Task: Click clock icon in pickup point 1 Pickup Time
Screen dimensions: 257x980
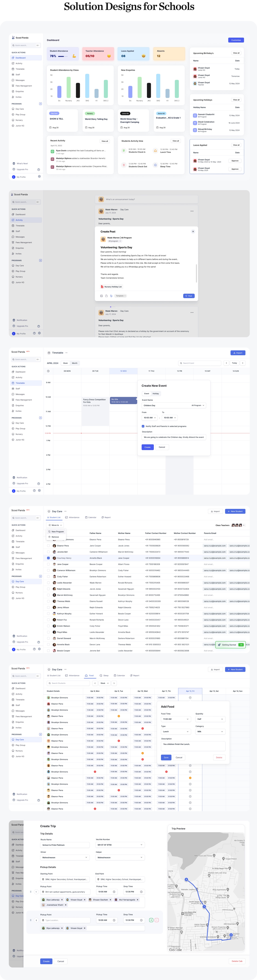Action: point(114,892)
